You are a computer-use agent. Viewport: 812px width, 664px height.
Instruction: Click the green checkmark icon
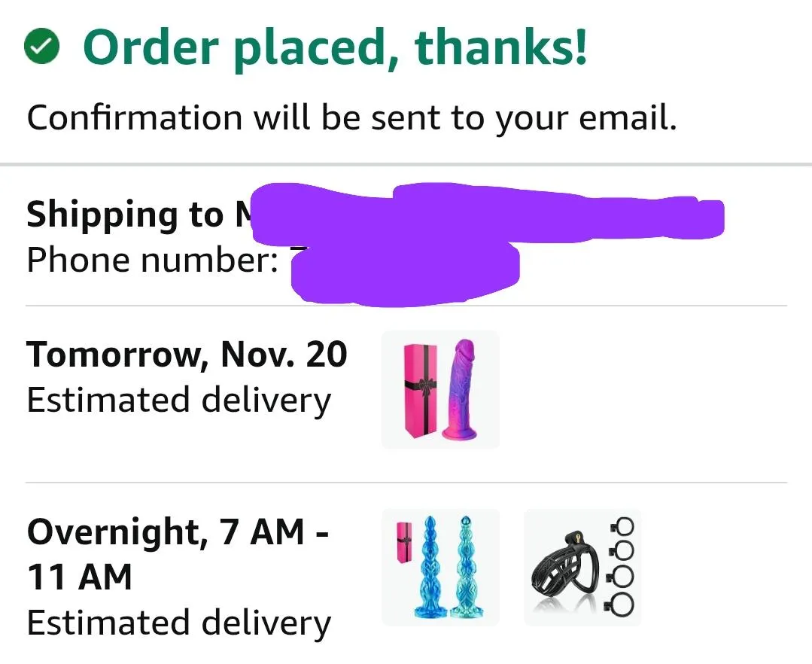[x=43, y=49]
